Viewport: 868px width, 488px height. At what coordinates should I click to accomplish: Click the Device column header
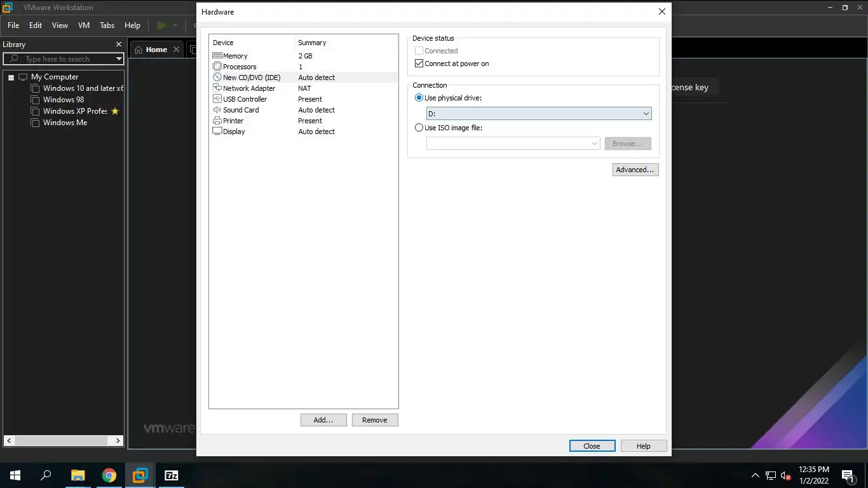(x=252, y=43)
